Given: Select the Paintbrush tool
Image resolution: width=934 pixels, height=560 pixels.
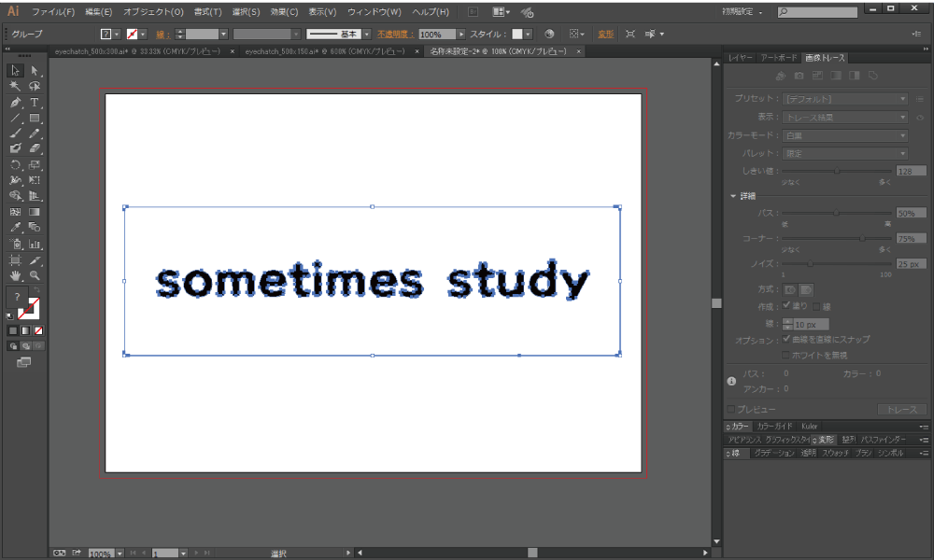Looking at the screenshot, I should [x=15, y=133].
